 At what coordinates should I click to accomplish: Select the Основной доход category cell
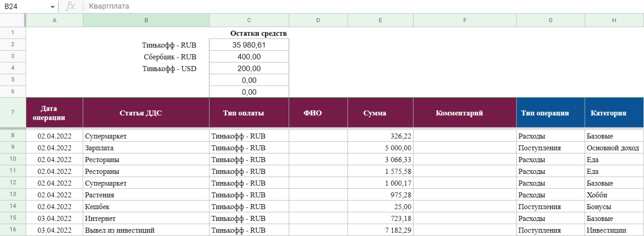[614, 148]
